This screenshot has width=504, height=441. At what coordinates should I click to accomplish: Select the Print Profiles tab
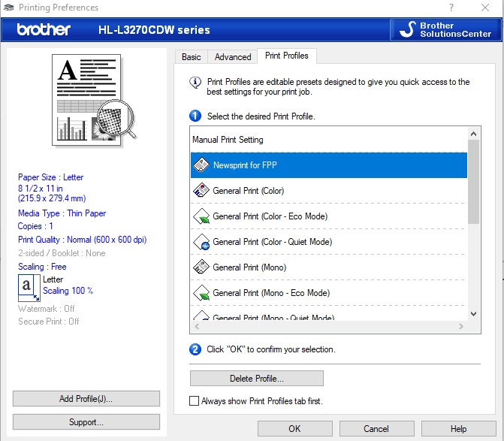pos(287,56)
